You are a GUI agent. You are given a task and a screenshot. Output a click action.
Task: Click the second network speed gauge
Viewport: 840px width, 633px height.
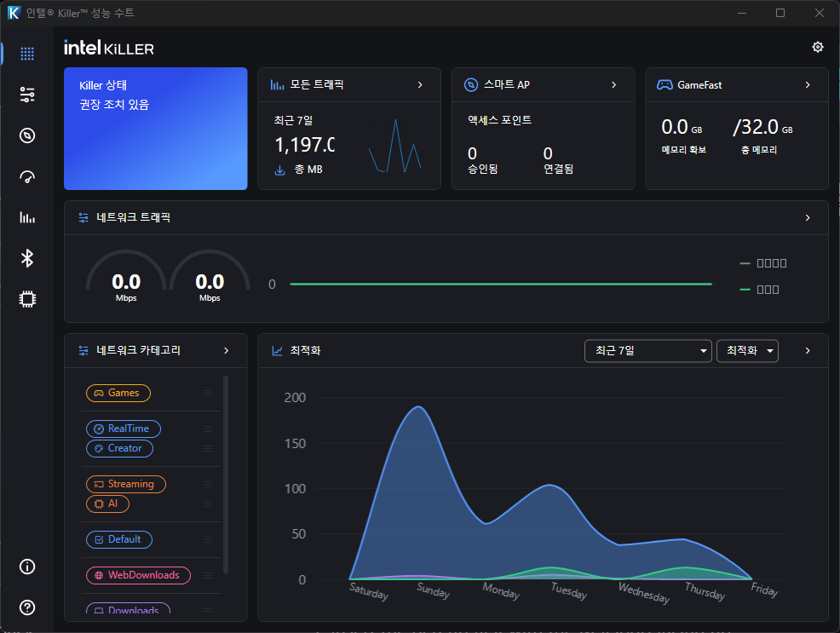[210, 276]
